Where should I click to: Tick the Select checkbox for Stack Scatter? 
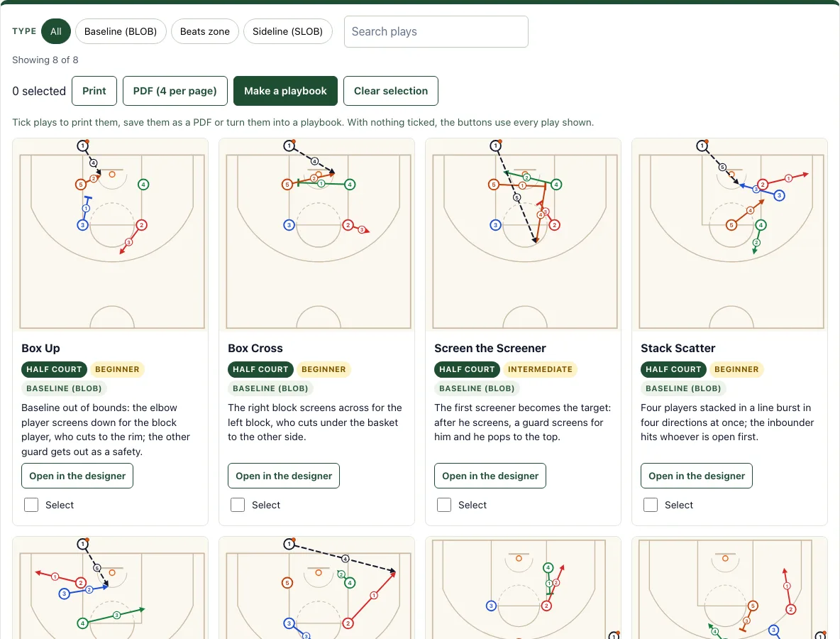point(651,505)
